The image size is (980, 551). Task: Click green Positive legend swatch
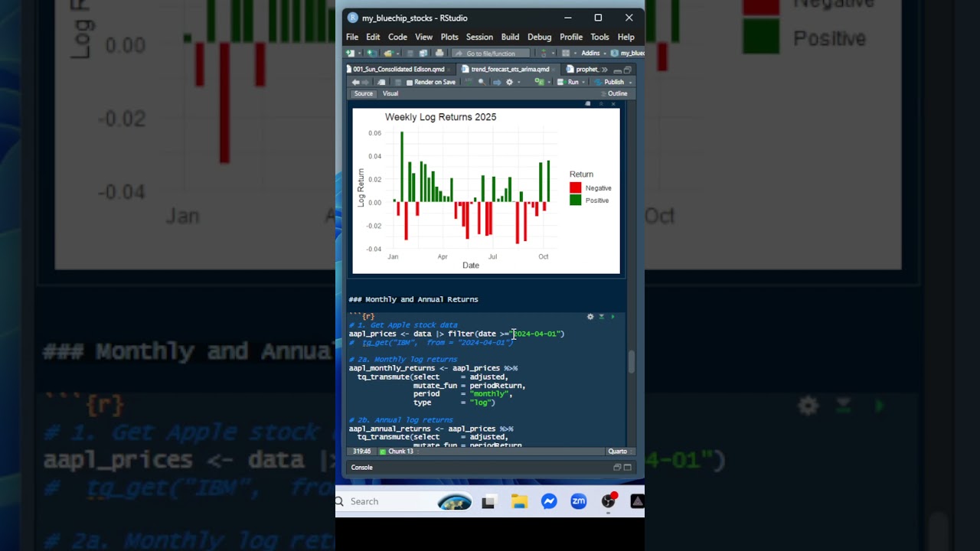coord(576,201)
